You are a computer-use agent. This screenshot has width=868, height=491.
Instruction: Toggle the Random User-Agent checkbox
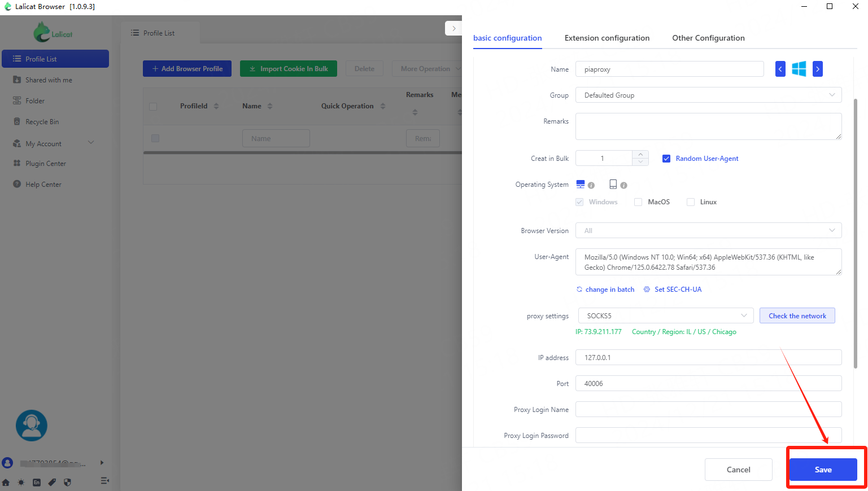click(666, 159)
